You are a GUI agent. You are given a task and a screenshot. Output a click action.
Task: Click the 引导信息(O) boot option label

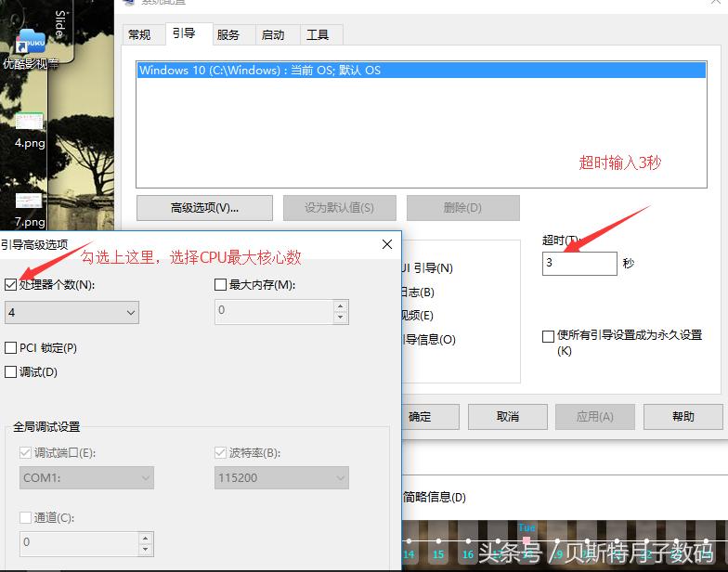click(x=429, y=340)
